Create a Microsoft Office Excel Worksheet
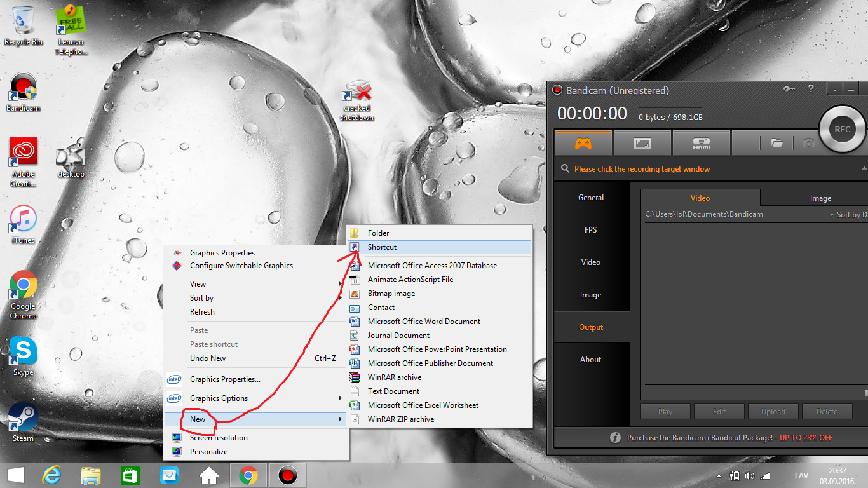This screenshot has height=488, width=868. (x=439, y=405)
